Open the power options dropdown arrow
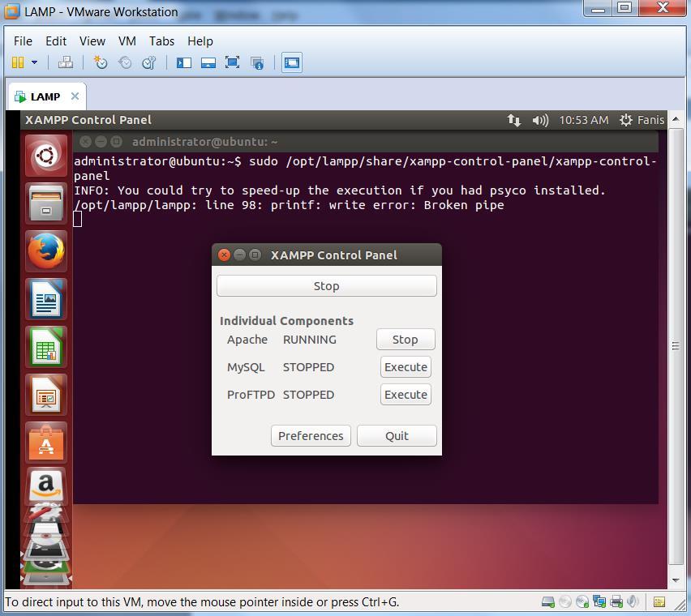Screen dimensions: 691x616 [34, 62]
